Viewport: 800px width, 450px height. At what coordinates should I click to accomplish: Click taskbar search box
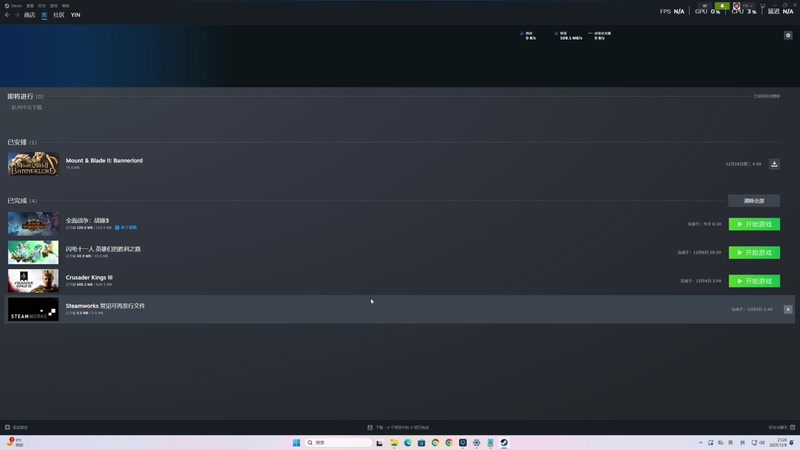point(338,442)
